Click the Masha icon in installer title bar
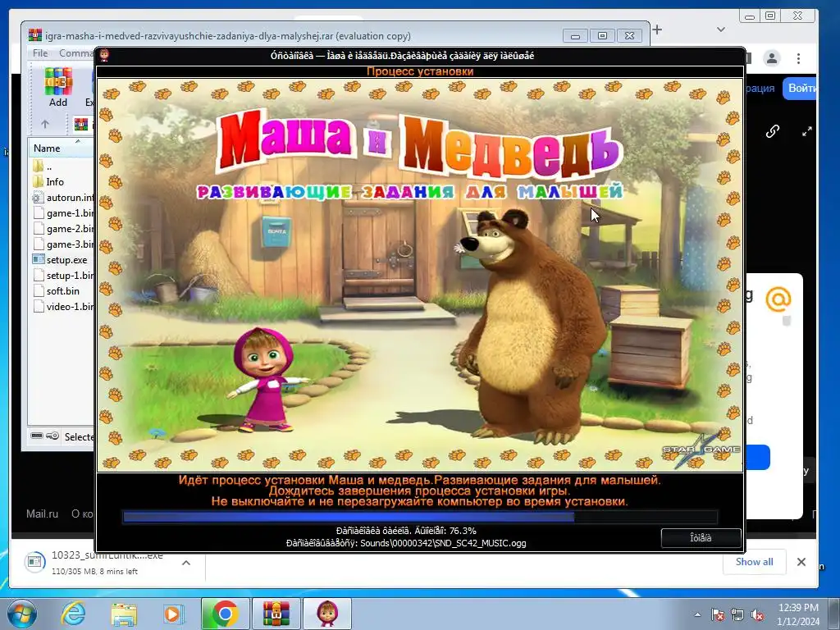Image resolution: width=840 pixels, height=630 pixels. (x=104, y=55)
